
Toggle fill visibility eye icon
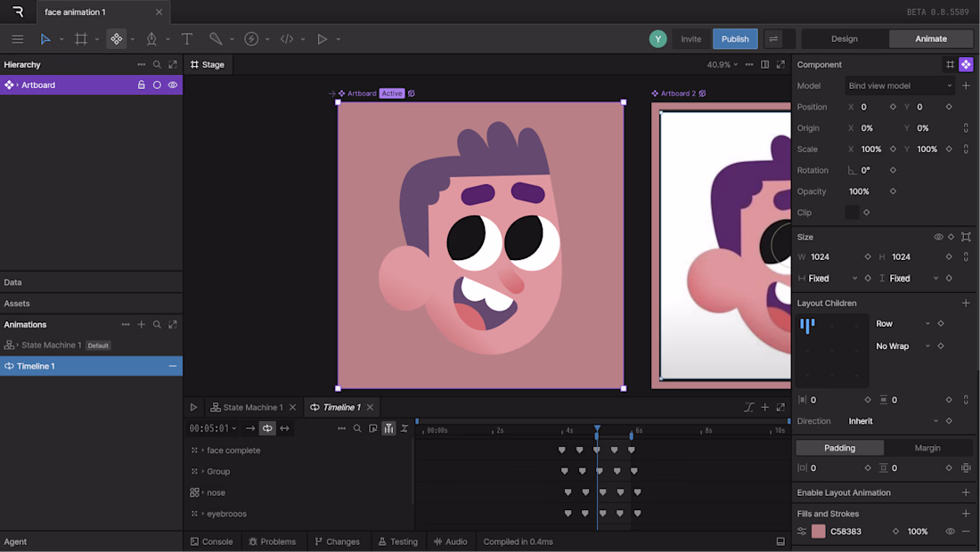click(950, 532)
